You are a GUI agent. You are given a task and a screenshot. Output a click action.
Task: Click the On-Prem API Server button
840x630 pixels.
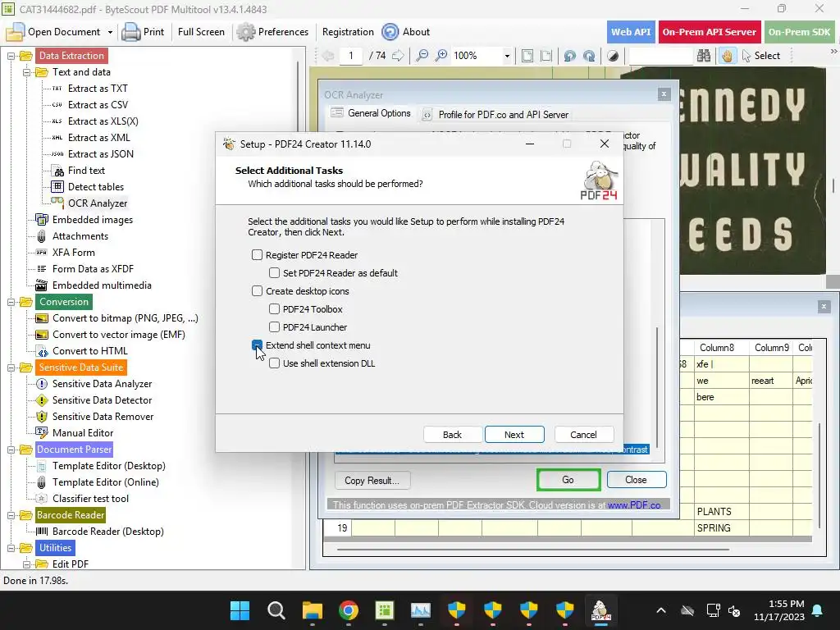pyautogui.click(x=710, y=32)
